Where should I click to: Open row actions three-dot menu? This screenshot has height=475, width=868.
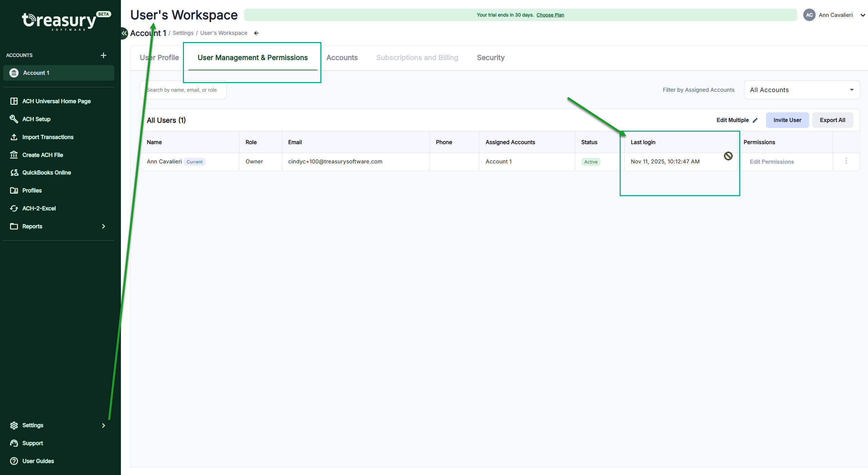click(846, 161)
